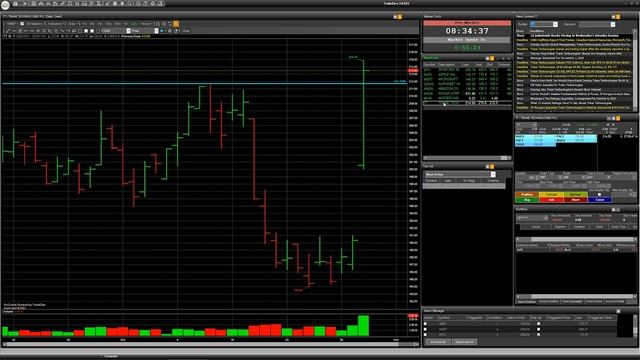Select the NVIDIA CORP row in Watch List
The image size is (640, 360).
(467, 93)
